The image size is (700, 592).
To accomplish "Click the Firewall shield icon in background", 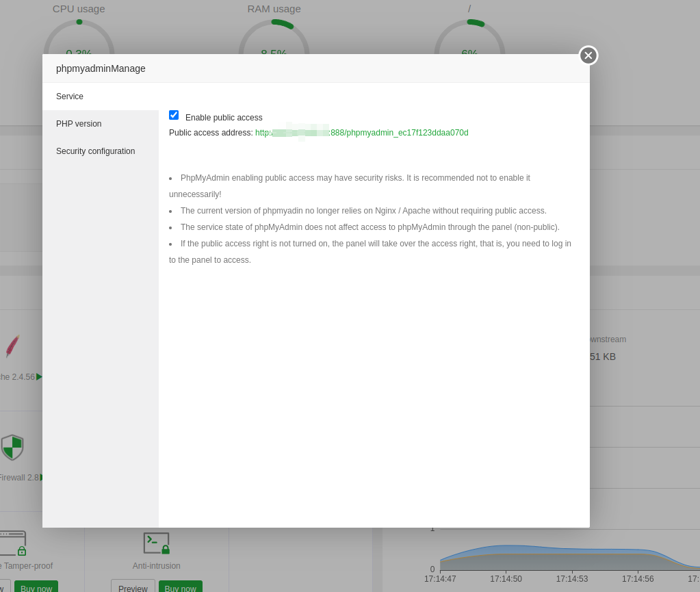I will point(12,448).
